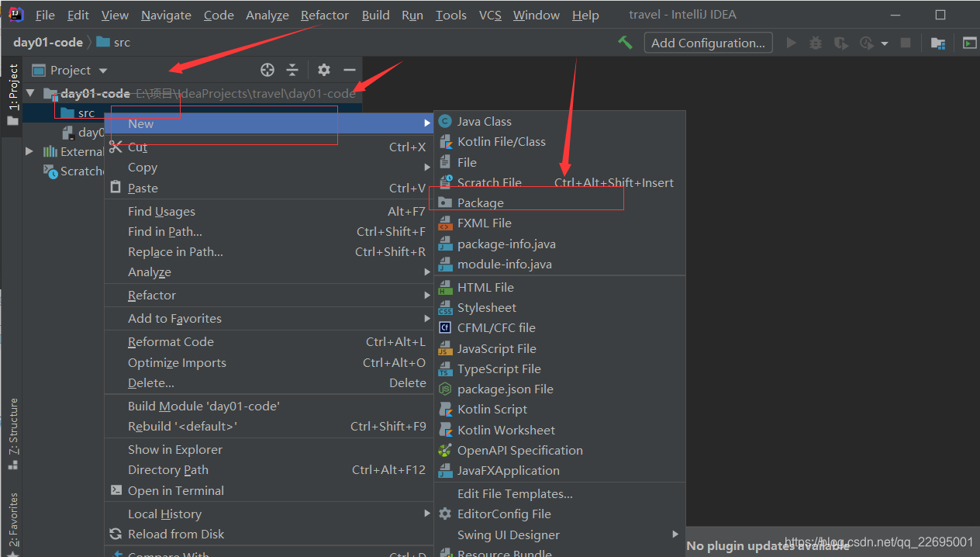Click the Cut scissors icon
Viewport: 980px width, 557px height.
(x=116, y=147)
